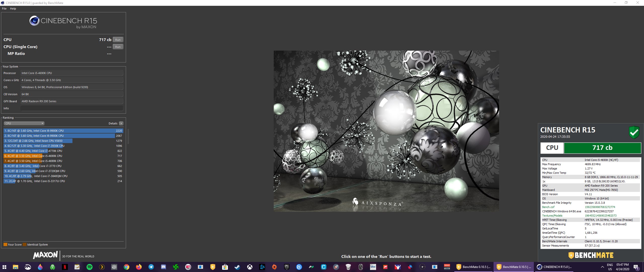Open Telegram from the taskbar
The height and width of the screenshot is (272, 644).
[151, 267]
